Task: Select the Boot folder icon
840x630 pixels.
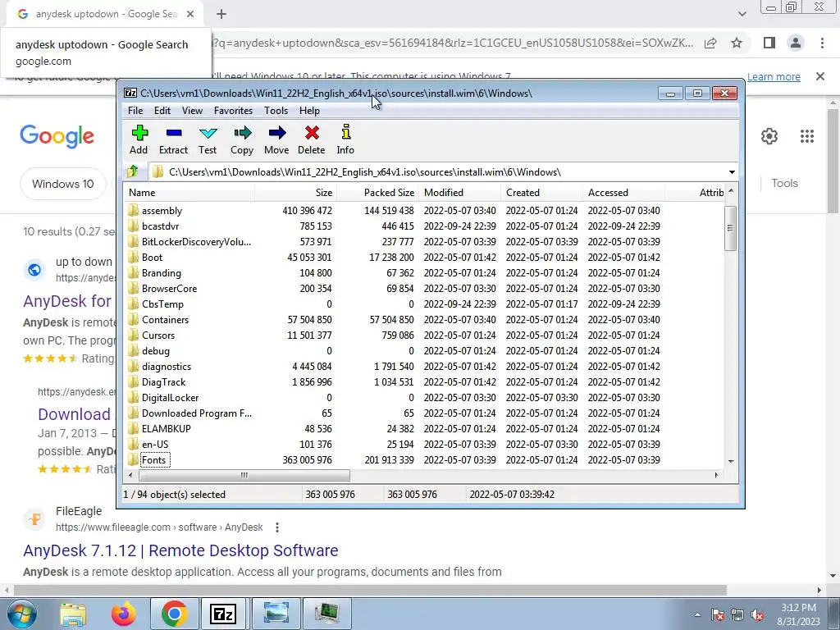Action: tap(134, 257)
